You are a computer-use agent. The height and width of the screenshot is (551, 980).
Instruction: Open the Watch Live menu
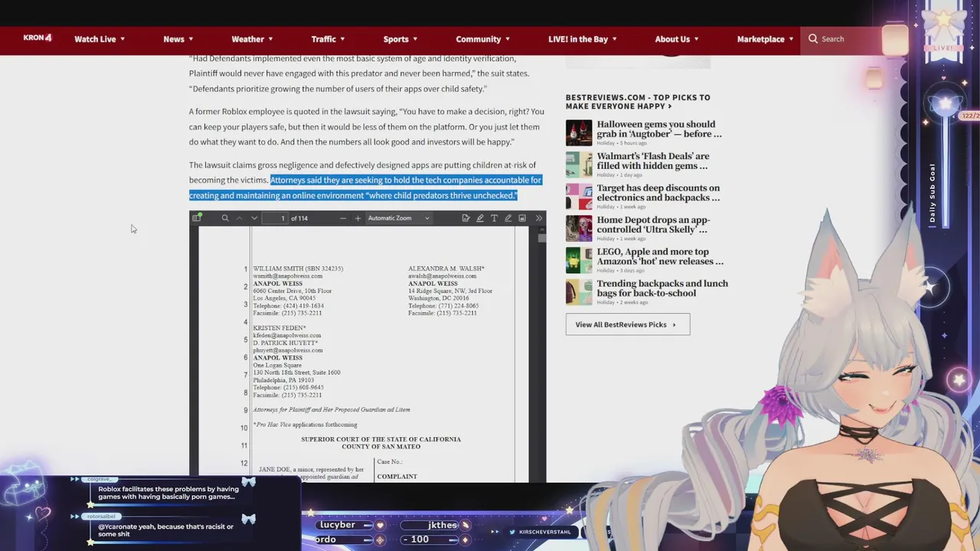100,39
